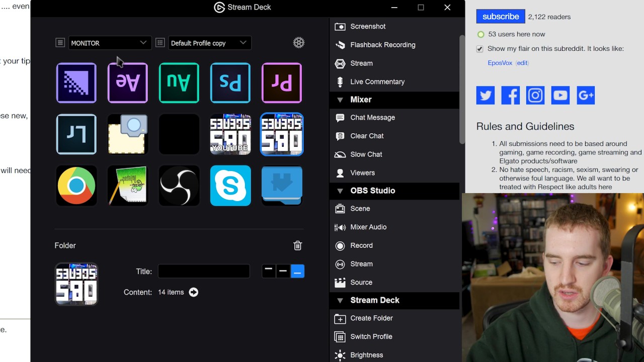Select the Create Folder action
644x362 pixels.
coord(371,318)
